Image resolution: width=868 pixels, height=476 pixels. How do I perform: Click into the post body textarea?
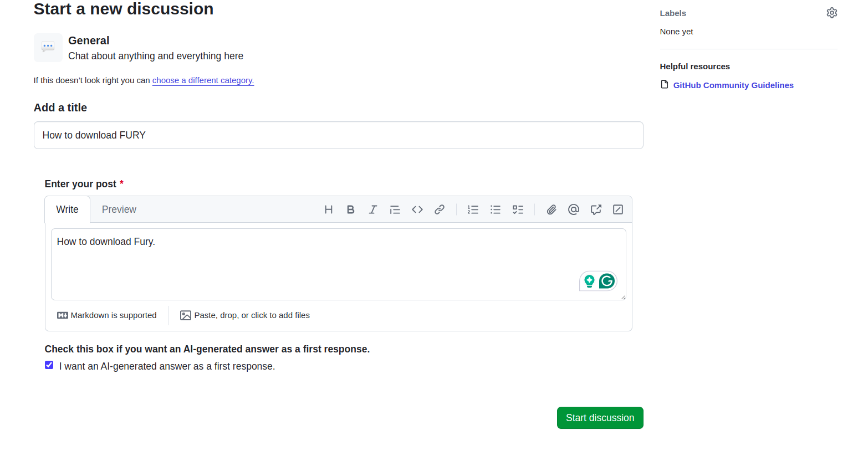tap(339, 264)
